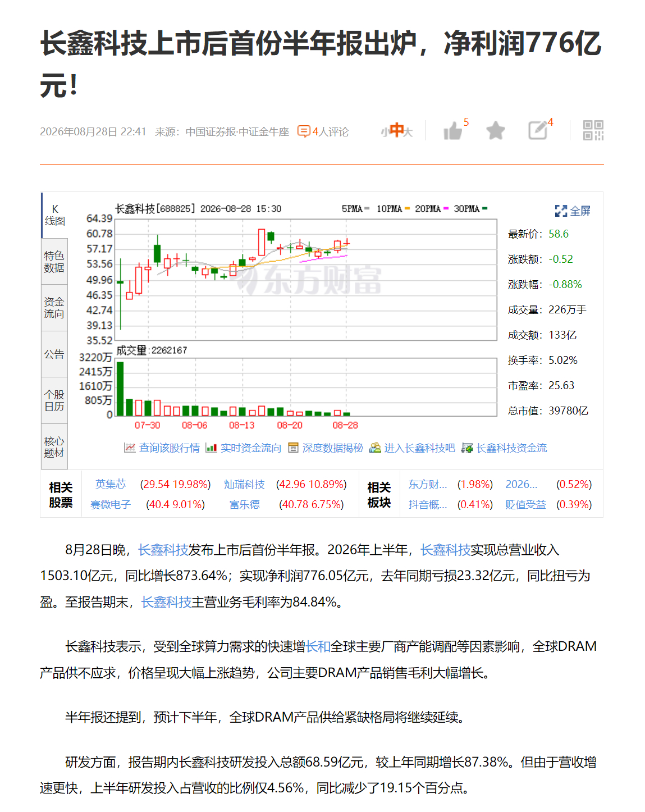Screen dimensions: 645x812
Task: Switch to the 核心题材 tab
Action: coord(54,446)
